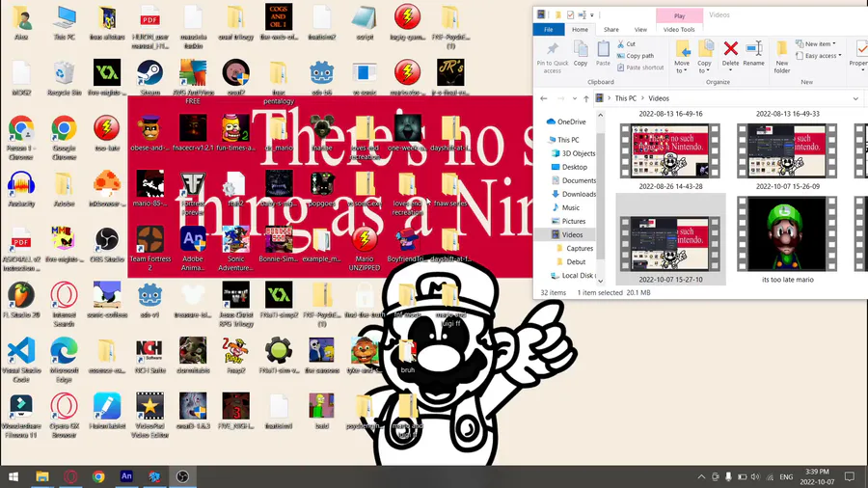The width and height of the screenshot is (868, 488).
Task: Expand the address bar history dropdown
Action: tap(855, 98)
